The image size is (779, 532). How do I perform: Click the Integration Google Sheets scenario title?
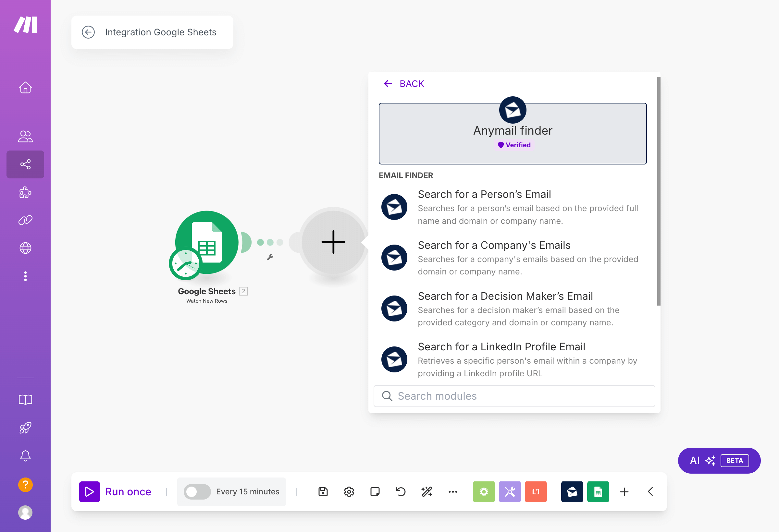pyautogui.click(x=161, y=32)
